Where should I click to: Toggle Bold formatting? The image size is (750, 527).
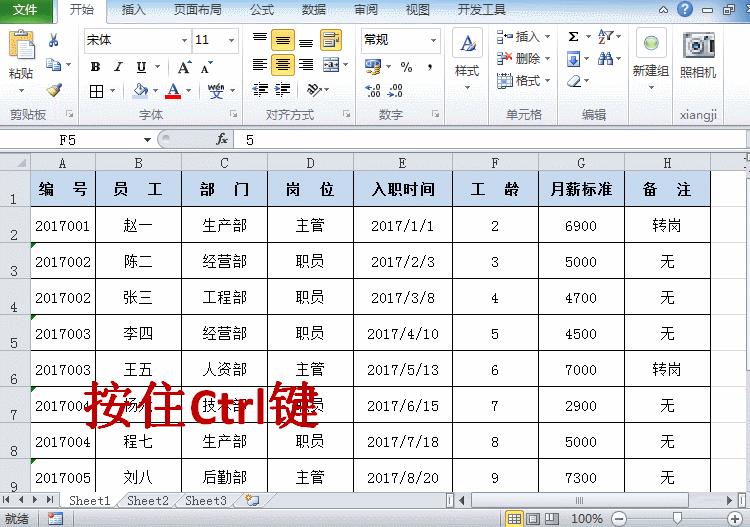pos(95,67)
